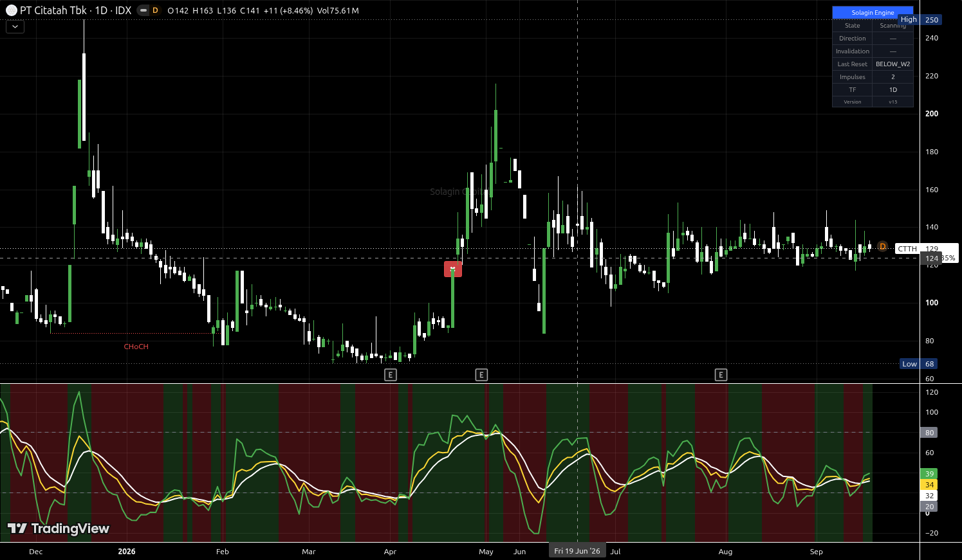
Task: Click the green 39 oscillator value label
Action: point(929,474)
